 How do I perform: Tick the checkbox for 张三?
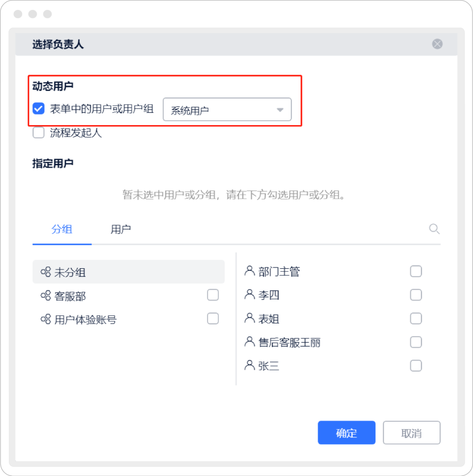(x=416, y=365)
